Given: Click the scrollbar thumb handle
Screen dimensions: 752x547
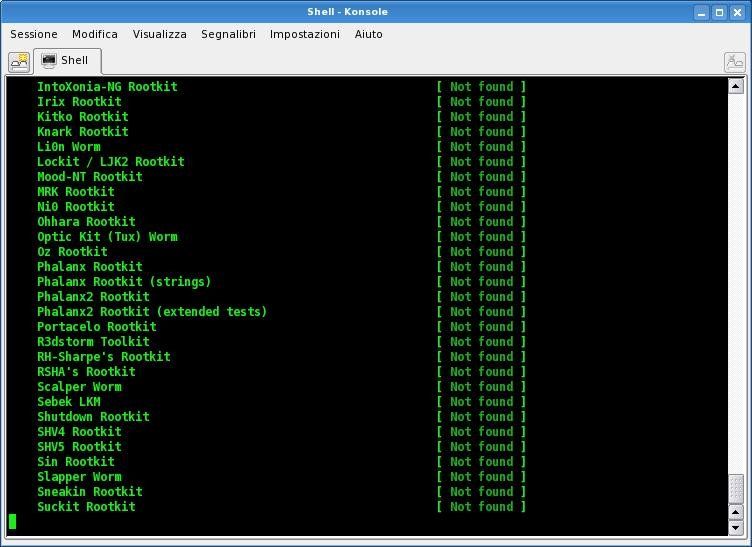Looking at the screenshot, I should (736, 489).
